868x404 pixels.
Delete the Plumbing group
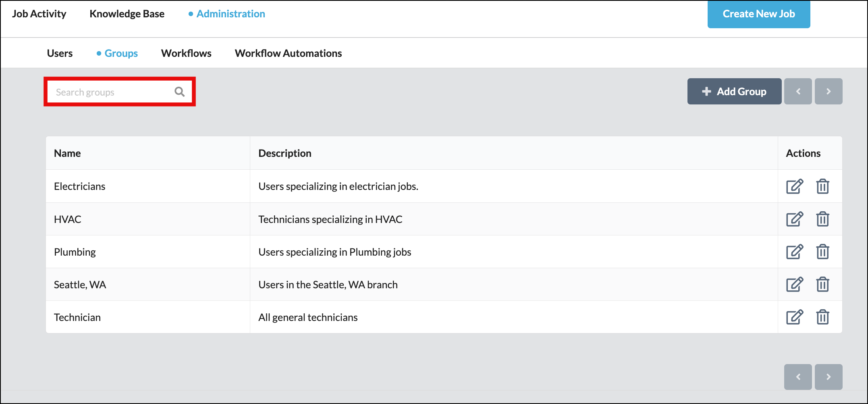(x=822, y=252)
